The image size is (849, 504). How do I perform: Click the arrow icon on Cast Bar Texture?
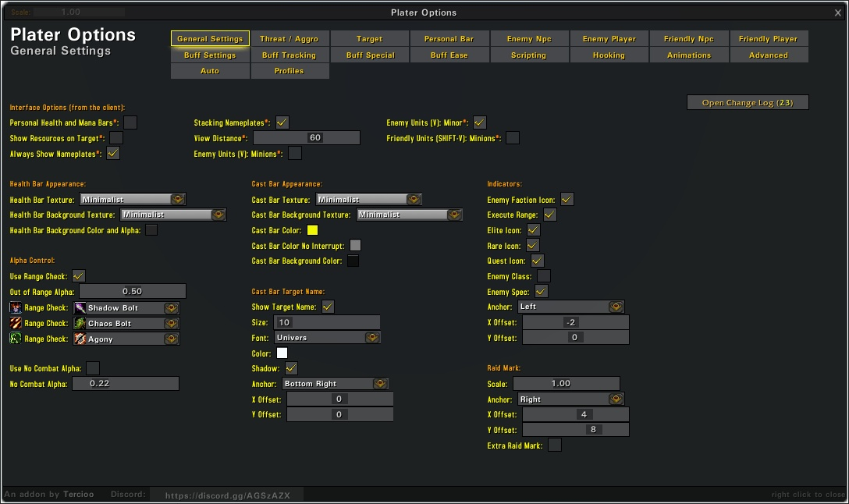click(414, 200)
